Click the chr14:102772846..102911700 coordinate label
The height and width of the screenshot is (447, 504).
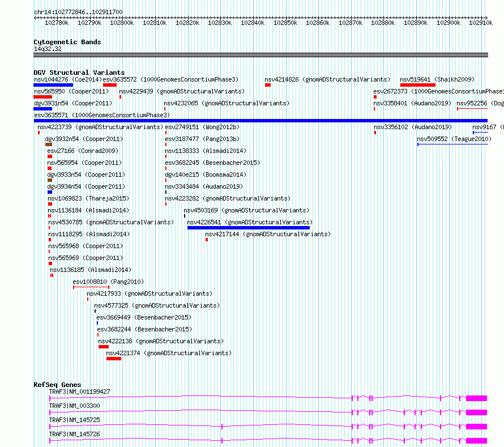(78, 12)
